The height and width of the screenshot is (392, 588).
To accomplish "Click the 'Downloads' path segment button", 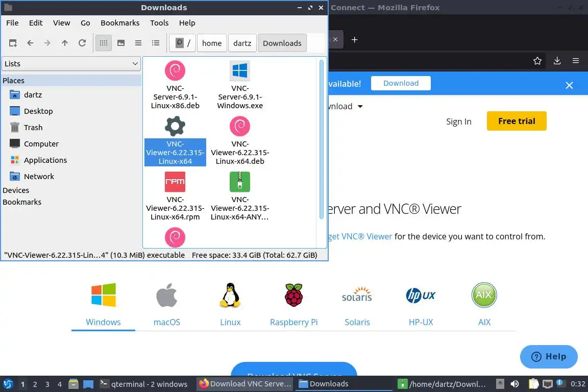I will tap(282, 43).
